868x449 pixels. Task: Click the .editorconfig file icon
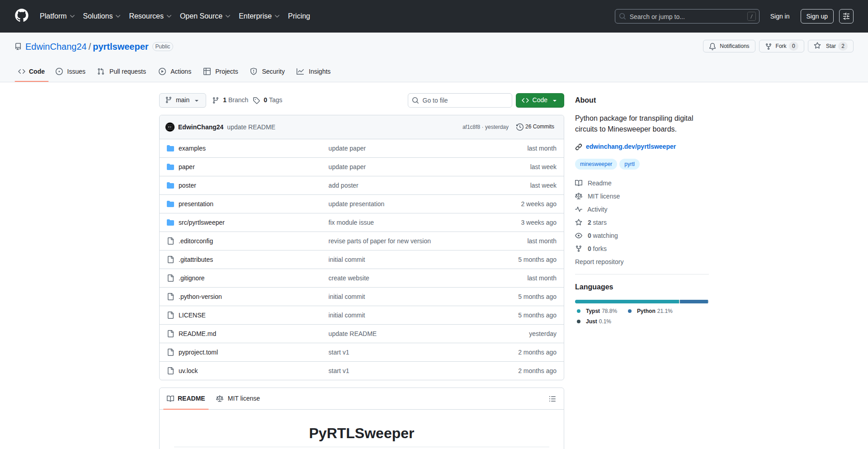[x=170, y=241]
